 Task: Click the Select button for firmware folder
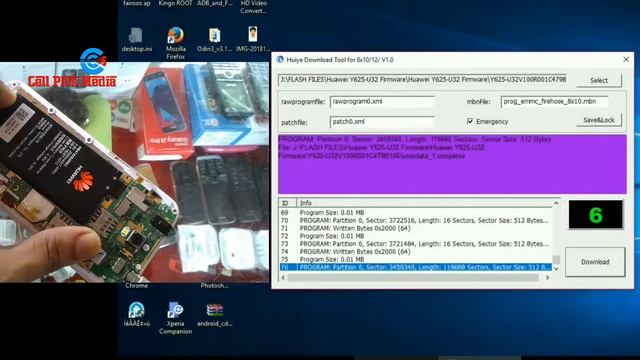[x=599, y=80]
